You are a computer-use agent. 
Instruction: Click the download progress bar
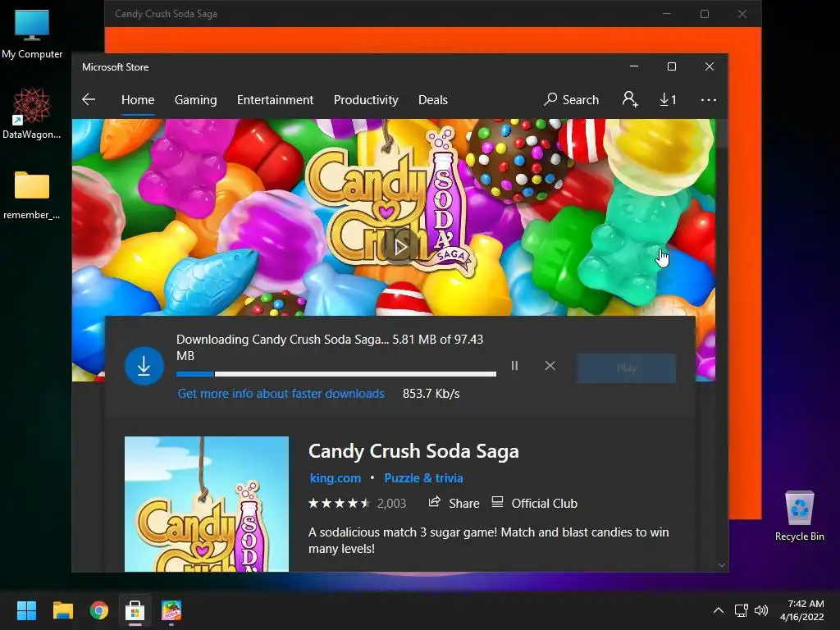click(336, 374)
